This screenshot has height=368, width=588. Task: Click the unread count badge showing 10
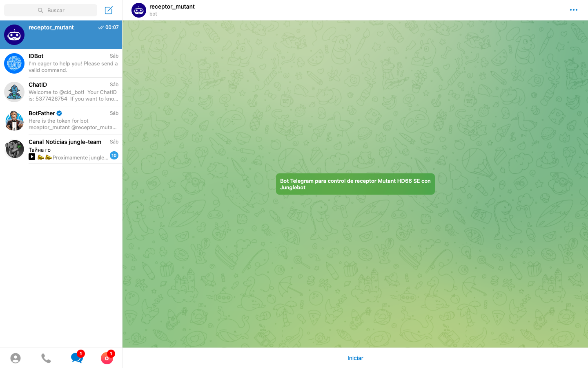pyautogui.click(x=114, y=155)
